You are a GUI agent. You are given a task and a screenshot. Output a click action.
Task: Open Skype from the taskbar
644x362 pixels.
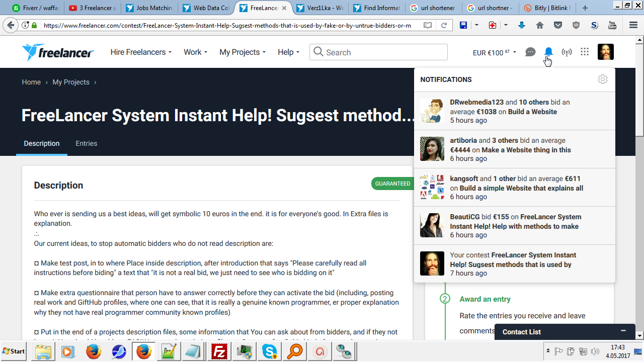[x=269, y=351]
